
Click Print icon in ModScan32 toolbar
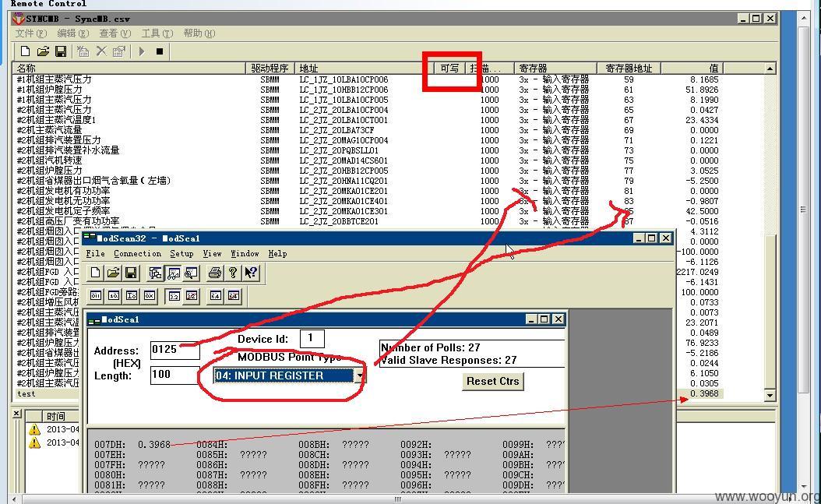click(215, 273)
